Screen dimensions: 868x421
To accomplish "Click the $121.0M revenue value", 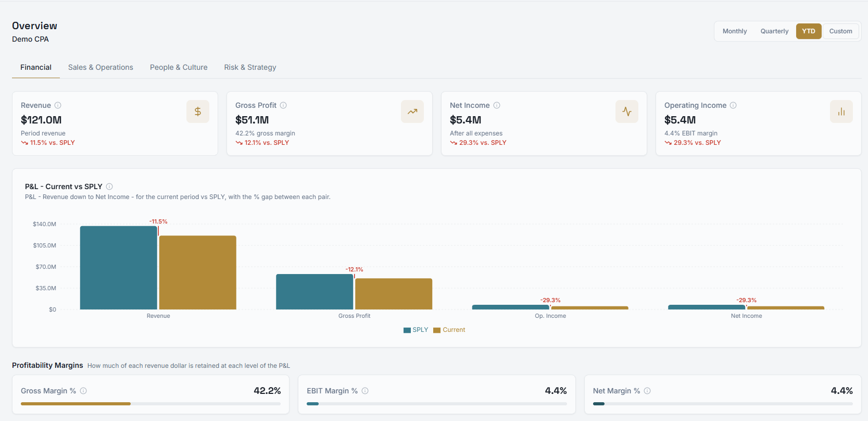I will point(41,120).
